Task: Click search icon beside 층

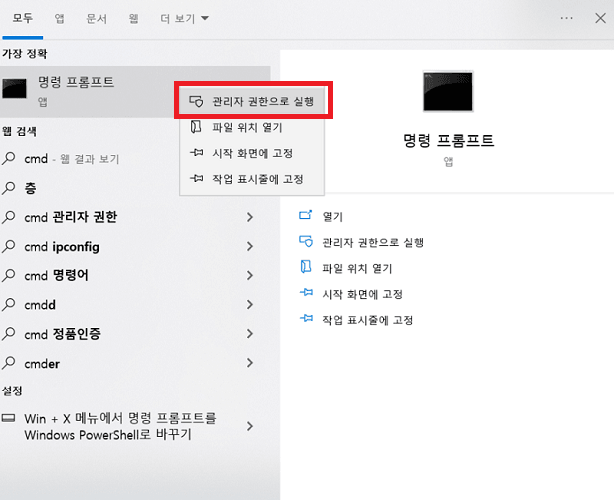Action: pos(9,188)
